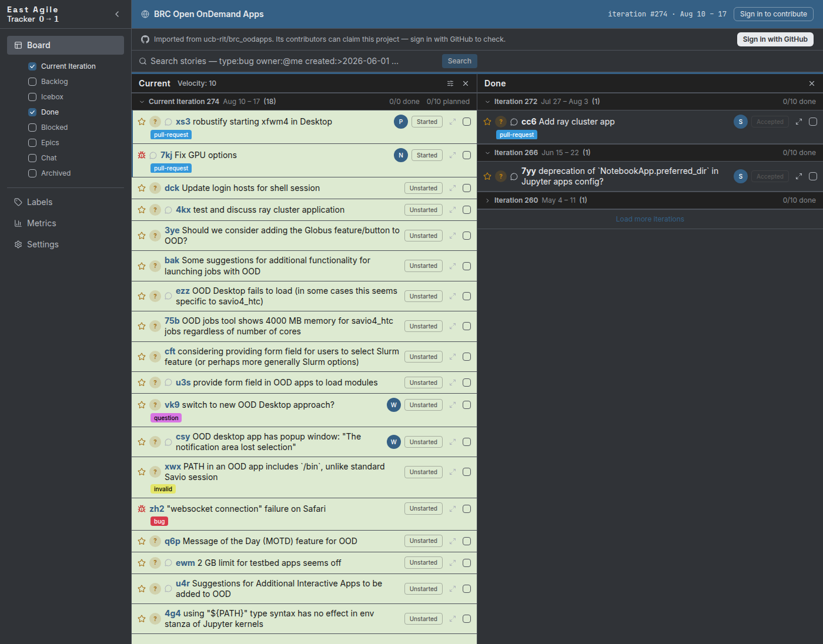Click the estimate question mark on story 3ye
This screenshot has height=644, width=823.
(155, 236)
